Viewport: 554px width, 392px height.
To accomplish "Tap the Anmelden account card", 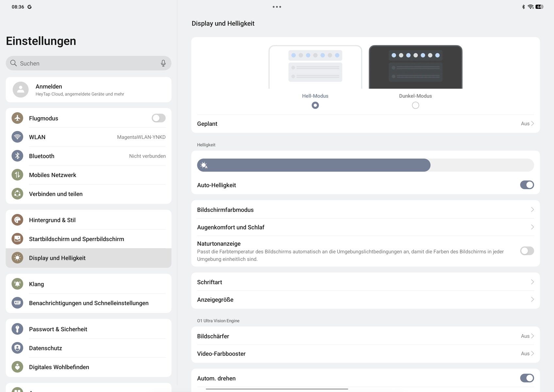I will [89, 90].
